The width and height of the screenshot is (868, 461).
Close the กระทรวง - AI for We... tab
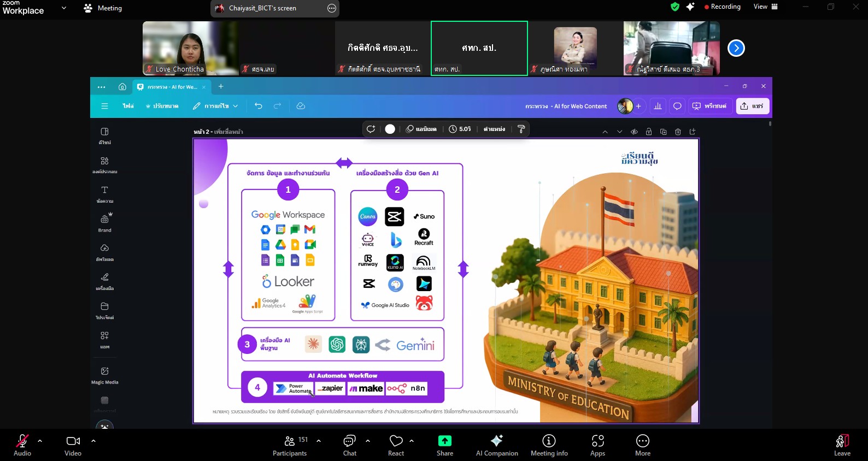click(204, 87)
